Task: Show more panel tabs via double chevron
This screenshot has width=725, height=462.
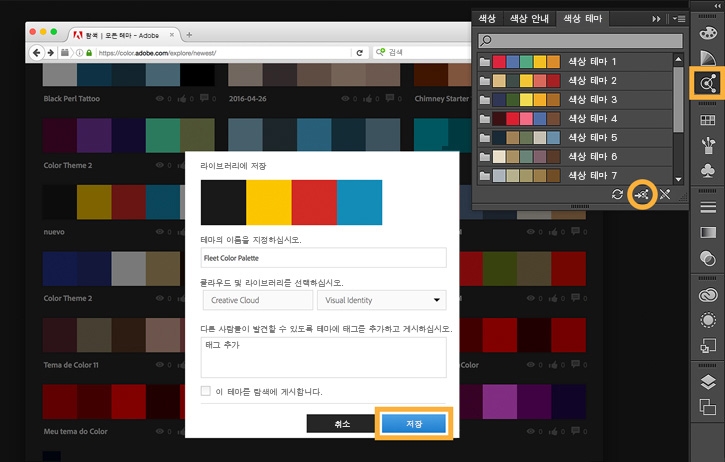Action: pyautogui.click(x=656, y=19)
